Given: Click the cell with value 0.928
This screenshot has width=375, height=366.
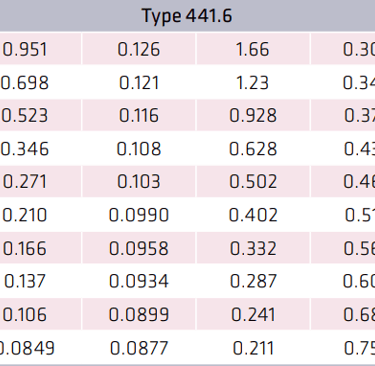Looking at the screenshot, I should [x=253, y=115].
